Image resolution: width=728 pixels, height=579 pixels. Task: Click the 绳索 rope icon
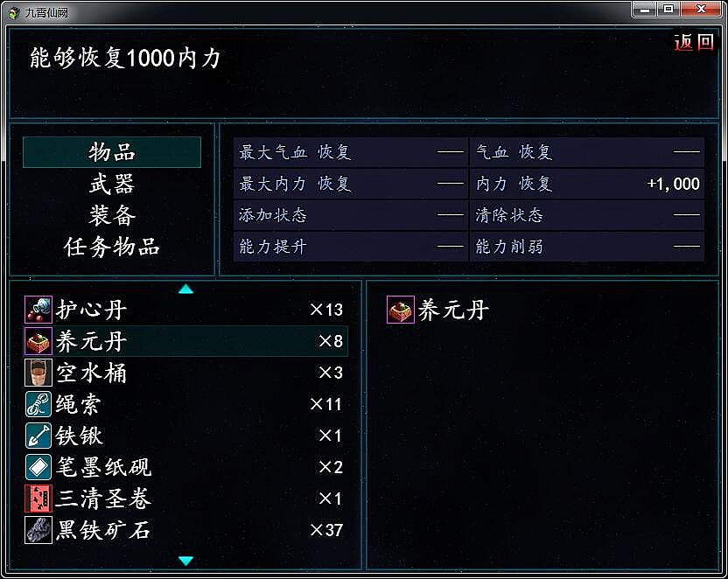[x=38, y=404]
